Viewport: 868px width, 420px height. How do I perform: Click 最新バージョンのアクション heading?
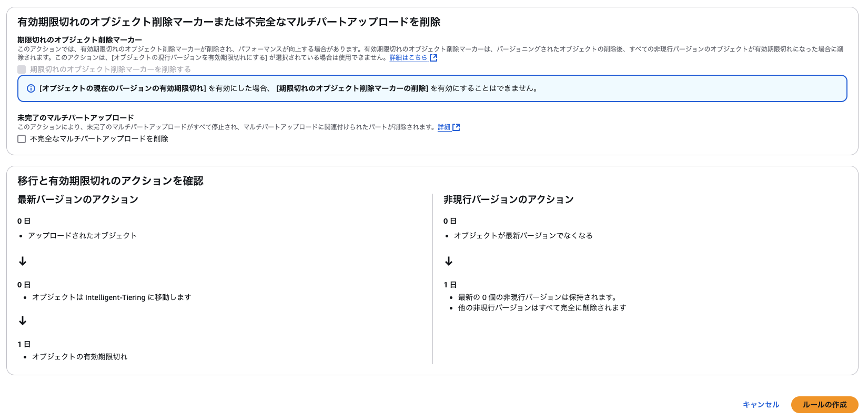click(78, 199)
